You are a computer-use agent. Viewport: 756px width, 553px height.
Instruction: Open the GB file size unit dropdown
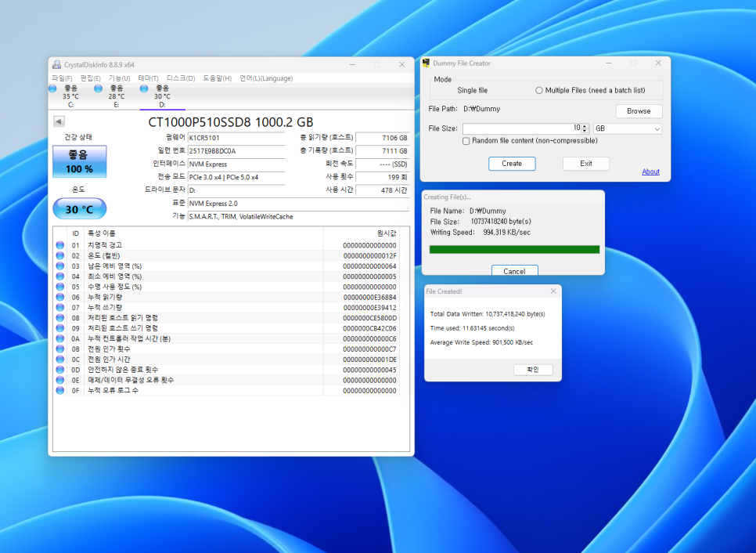[x=627, y=128]
